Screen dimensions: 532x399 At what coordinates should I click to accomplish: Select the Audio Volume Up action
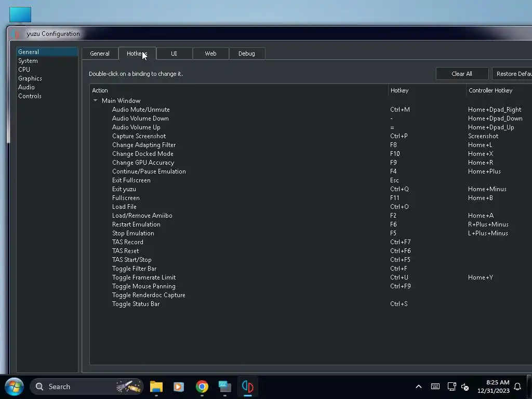[x=136, y=127]
